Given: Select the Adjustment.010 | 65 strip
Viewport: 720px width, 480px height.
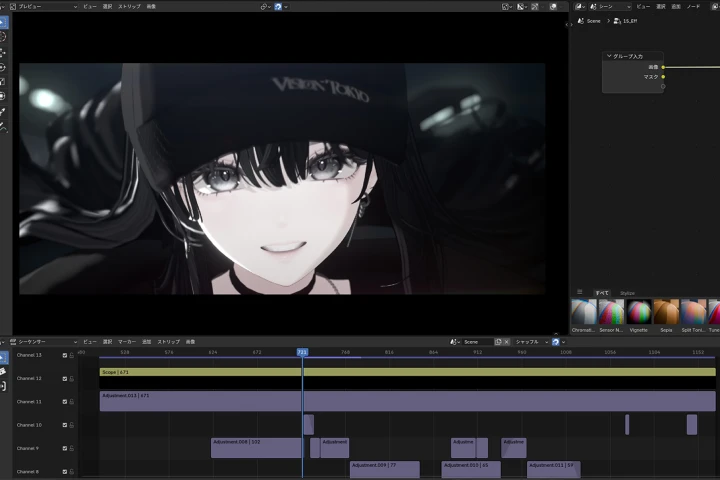Looking at the screenshot, I should click(471, 469).
